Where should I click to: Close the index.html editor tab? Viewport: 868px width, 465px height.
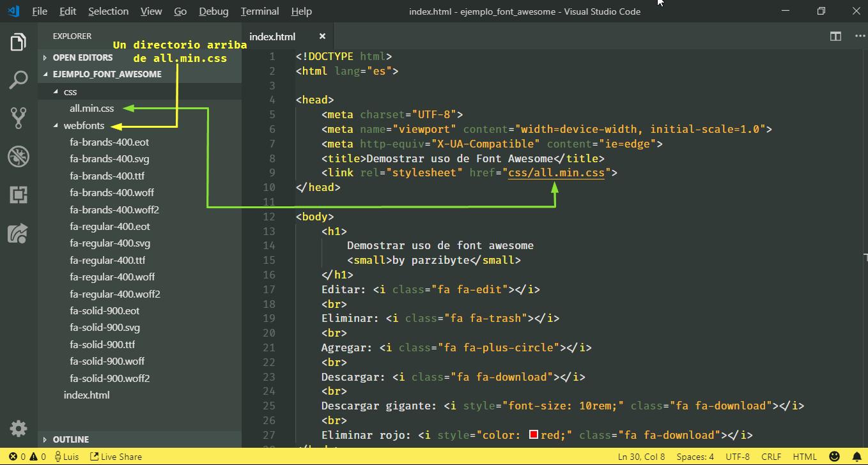pyautogui.click(x=322, y=36)
